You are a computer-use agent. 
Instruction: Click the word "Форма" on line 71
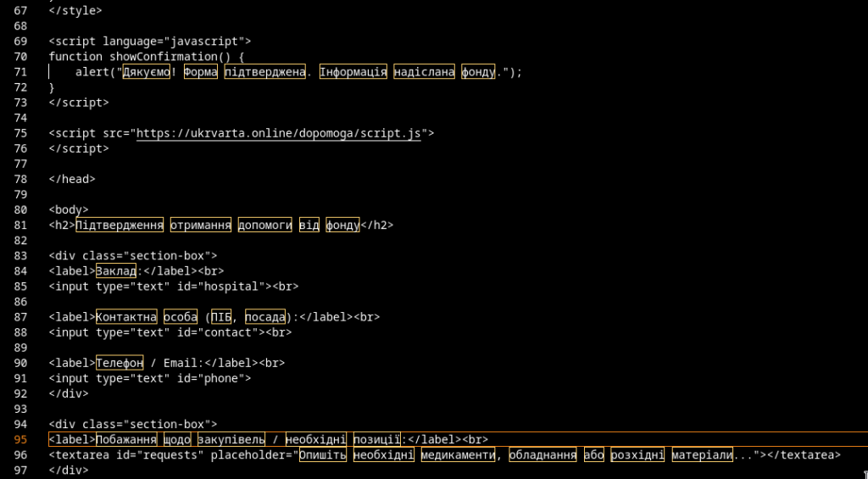coord(201,72)
